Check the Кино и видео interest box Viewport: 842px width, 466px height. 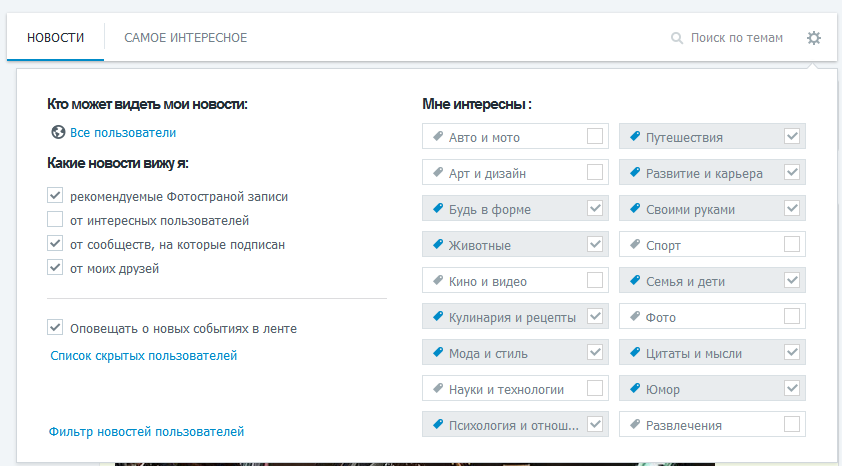pyautogui.click(x=594, y=280)
